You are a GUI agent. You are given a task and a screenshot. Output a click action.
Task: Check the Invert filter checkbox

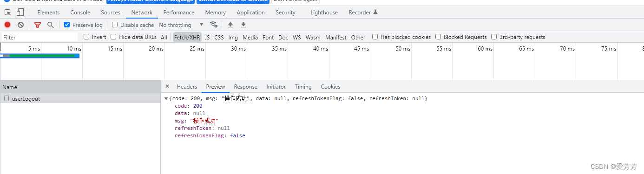tap(86, 37)
